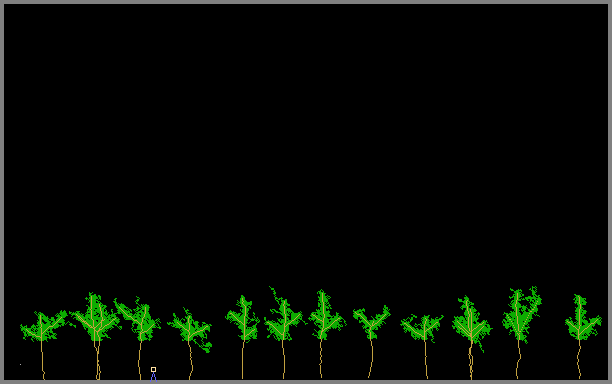The height and width of the screenshot is (384, 612).
Task: Click the tree canopy just right of the stick figure
Action: 190,329
